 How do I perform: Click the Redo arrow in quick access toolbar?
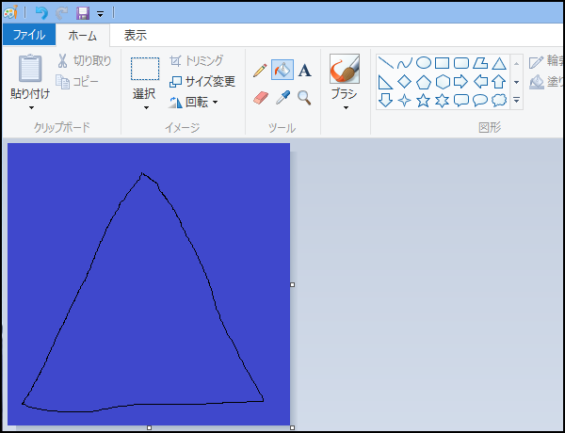pyautogui.click(x=62, y=13)
